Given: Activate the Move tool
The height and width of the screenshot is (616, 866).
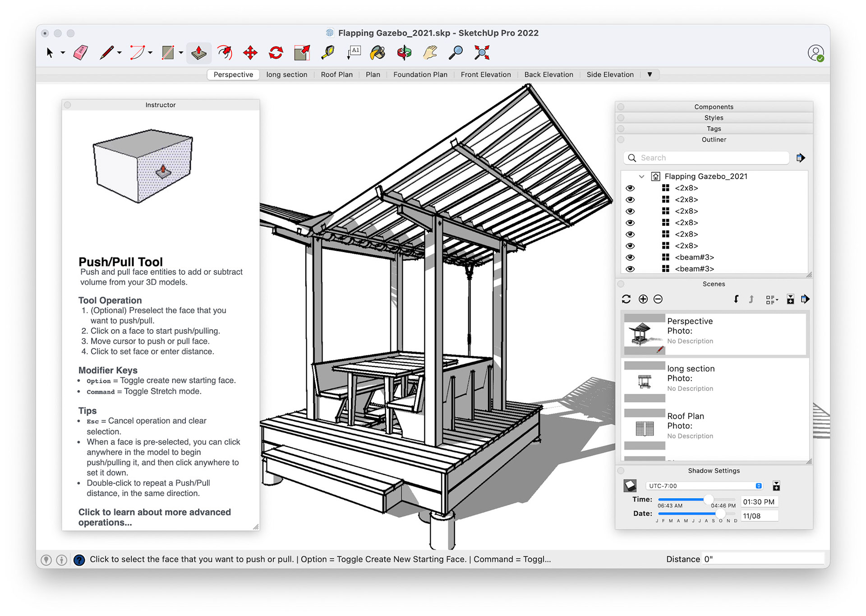Looking at the screenshot, I should tap(250, 53).
